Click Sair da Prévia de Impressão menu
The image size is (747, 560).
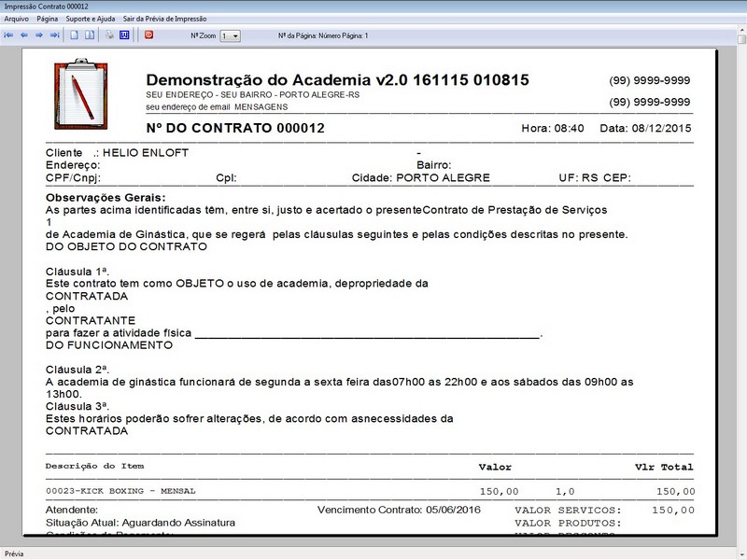click(x=165, y=19)
